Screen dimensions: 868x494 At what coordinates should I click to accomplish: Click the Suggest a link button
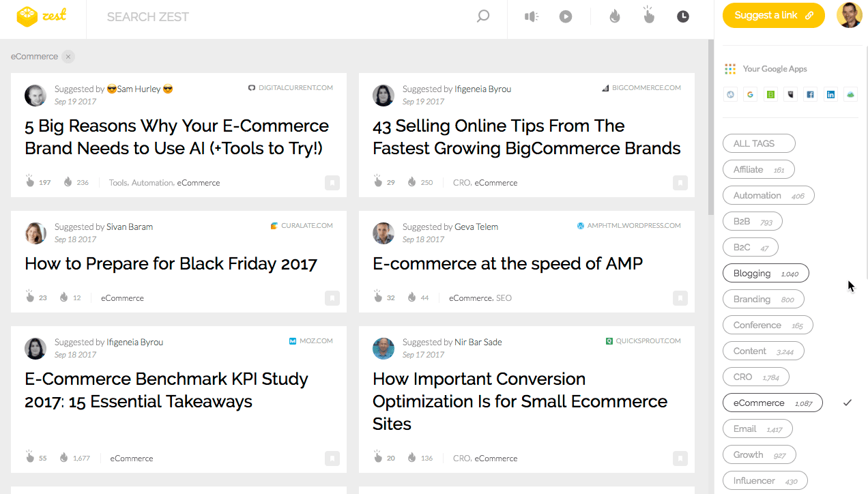[773, 15]
